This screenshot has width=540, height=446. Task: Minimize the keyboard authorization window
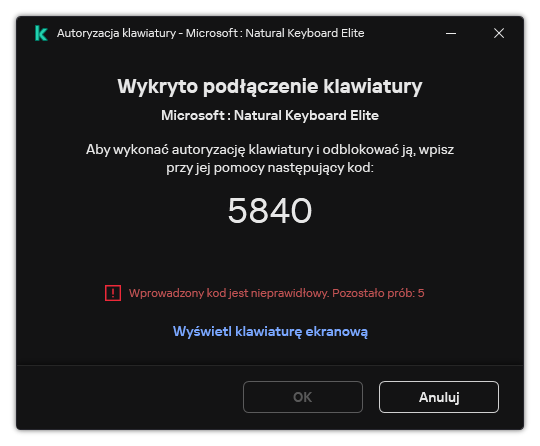(451, 33)
